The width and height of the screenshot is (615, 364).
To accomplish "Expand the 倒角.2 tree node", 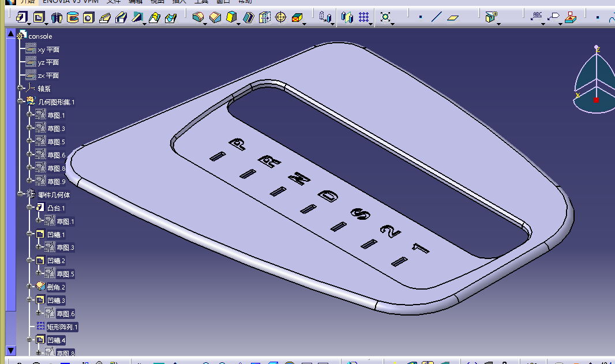I will point(29,286).
